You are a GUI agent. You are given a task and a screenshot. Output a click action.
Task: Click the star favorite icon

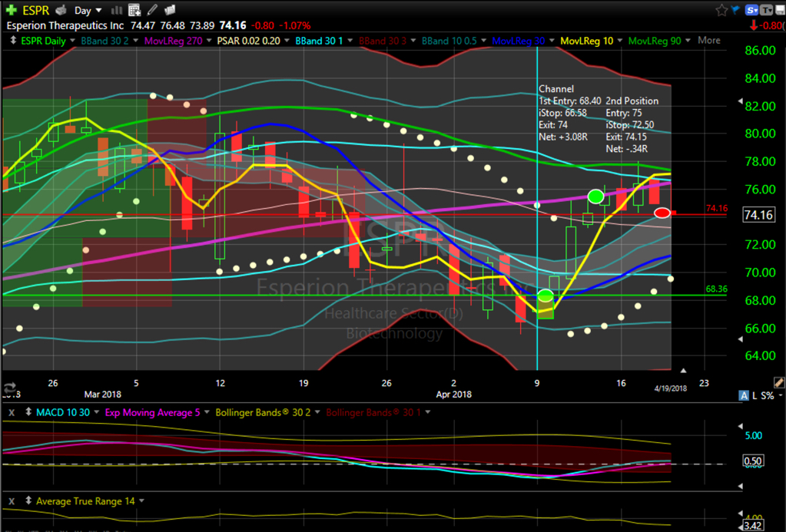pyautogui.click(x=721, y=10)
